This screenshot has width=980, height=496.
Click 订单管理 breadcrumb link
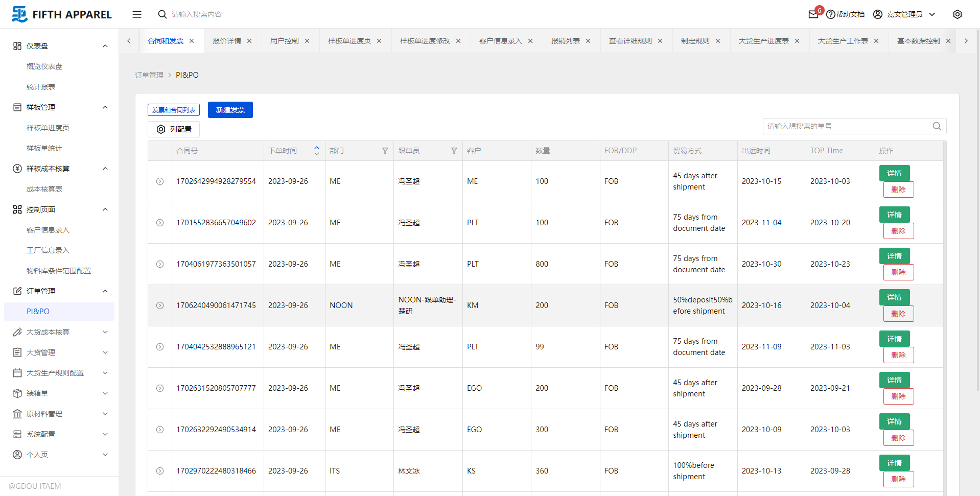149,75
